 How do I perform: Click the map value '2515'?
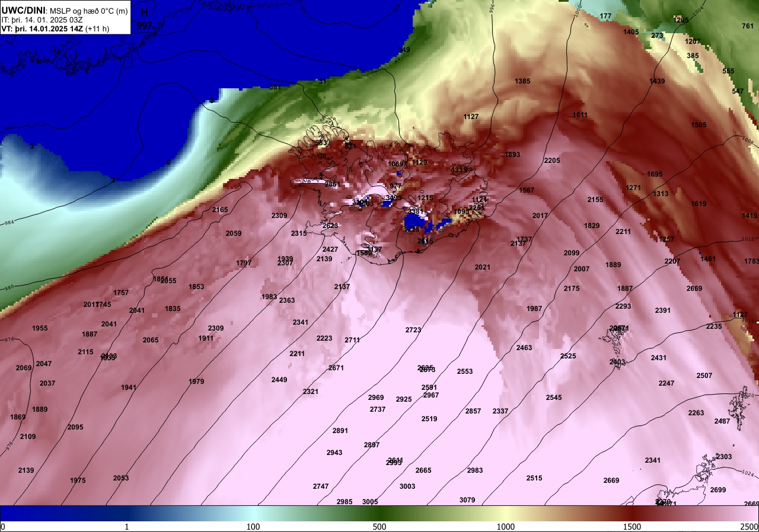tap(534, 478)
